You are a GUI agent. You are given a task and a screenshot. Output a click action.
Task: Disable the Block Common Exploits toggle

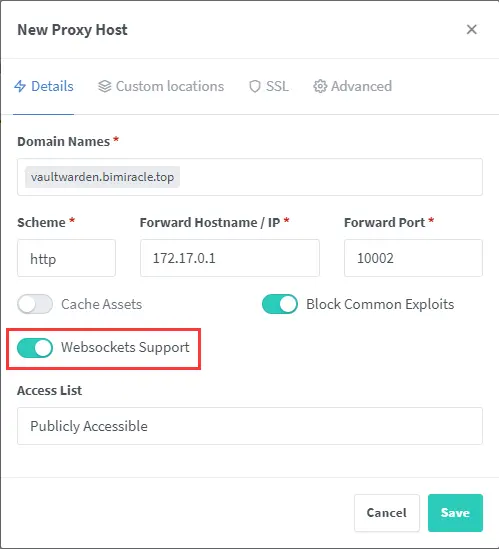(x=280, y=304)
